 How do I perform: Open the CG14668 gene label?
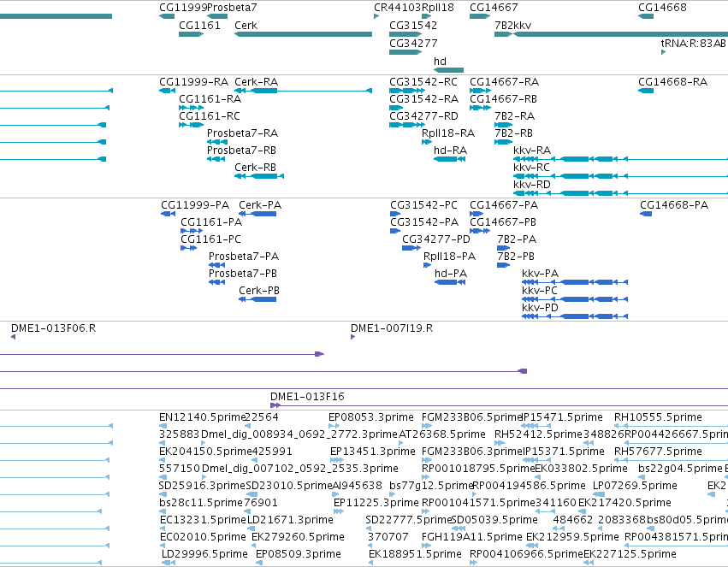(662, 8)
